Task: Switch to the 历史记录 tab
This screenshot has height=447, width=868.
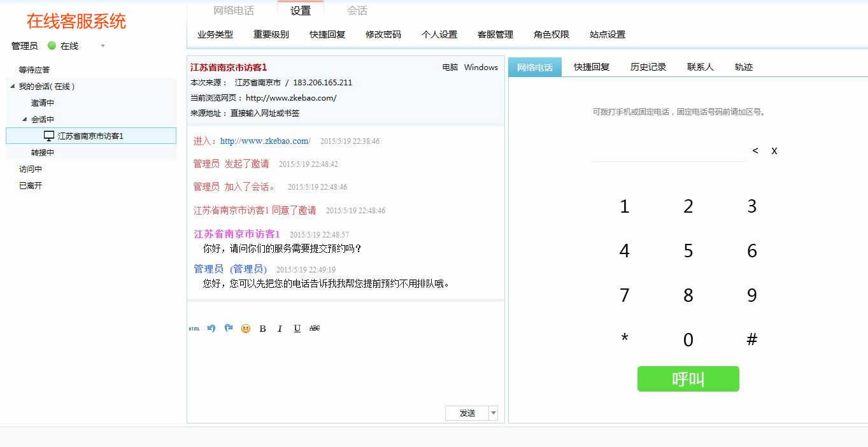Action: click(x=648, y=66)
